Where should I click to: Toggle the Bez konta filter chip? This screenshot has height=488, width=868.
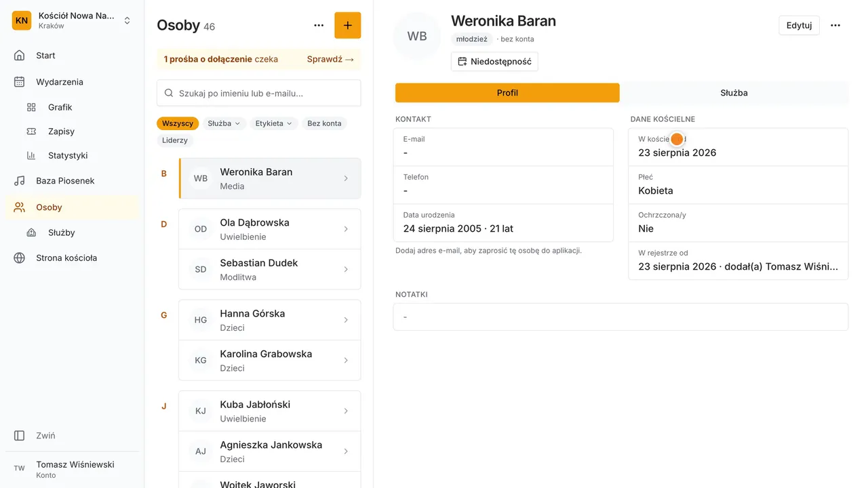pos(324,123)
